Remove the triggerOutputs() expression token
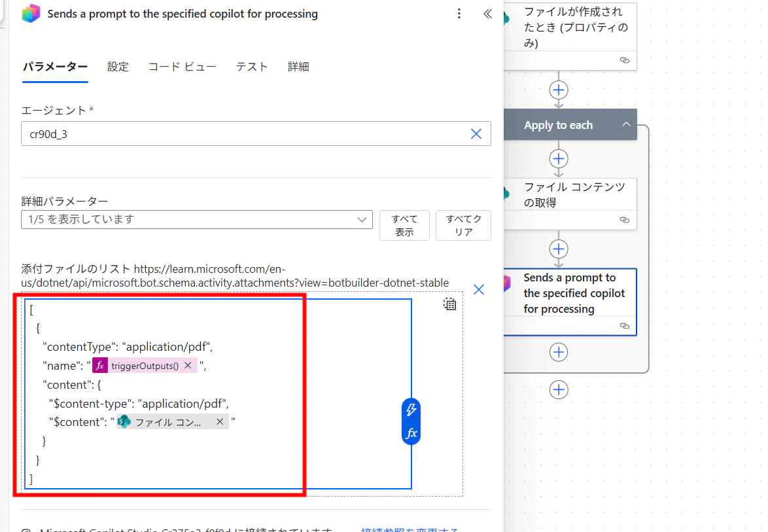The height and width of the screenshot is (532, 768). 188,365
